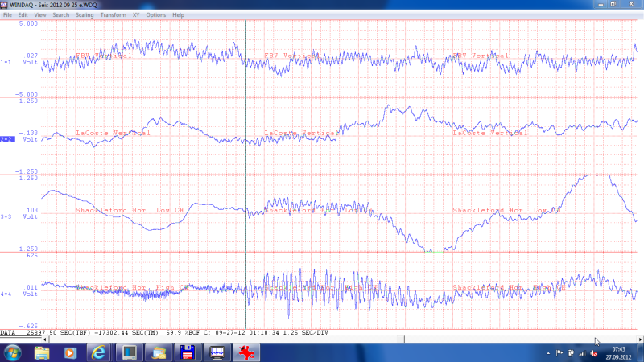This screenshot has height=362, width=644.
Task: Click rightmost Shackleford Hor. Low CH annotation
Action: pyautogui.click(x=507, y=210)
